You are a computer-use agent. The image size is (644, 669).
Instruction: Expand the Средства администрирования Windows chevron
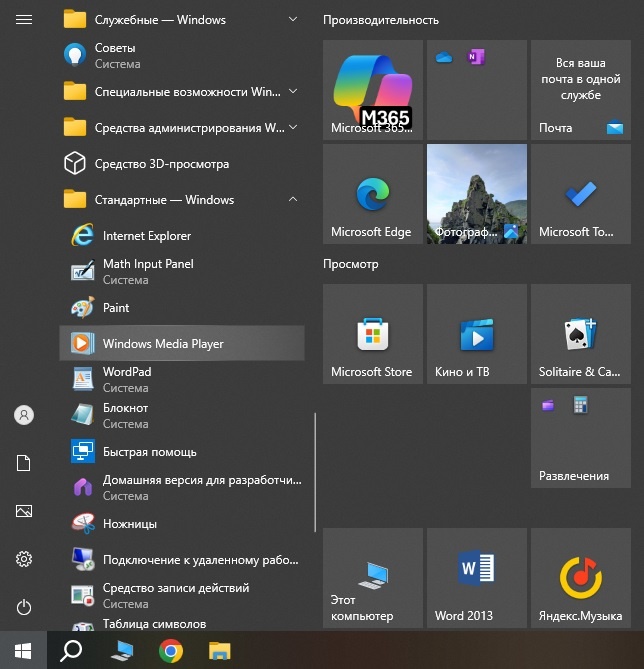(x=293, y=127)
